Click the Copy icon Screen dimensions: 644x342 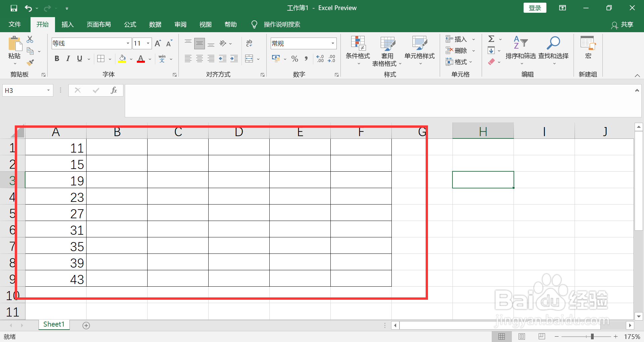click(30, 51)
